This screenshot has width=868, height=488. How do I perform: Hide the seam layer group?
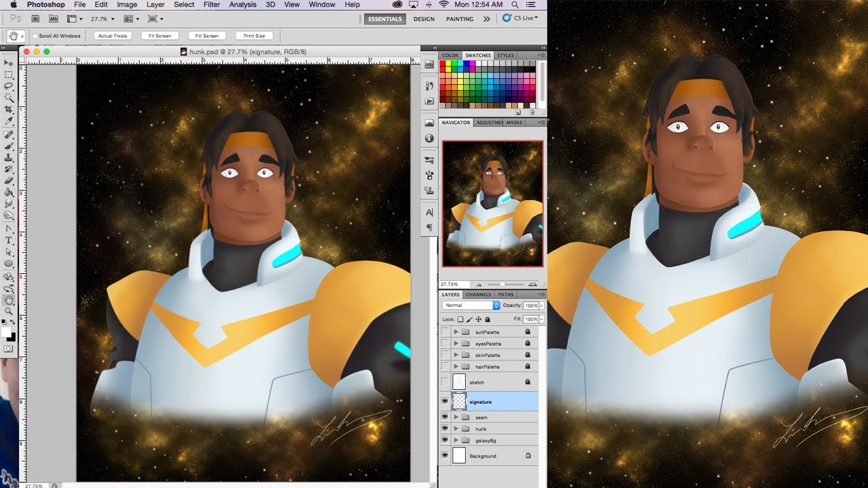pos(445,418)
